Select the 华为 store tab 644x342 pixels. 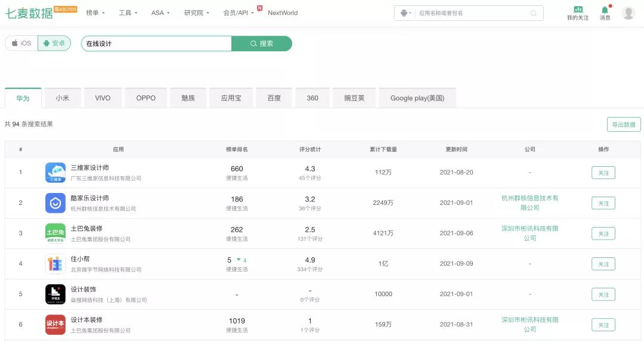tap(23, 98)
